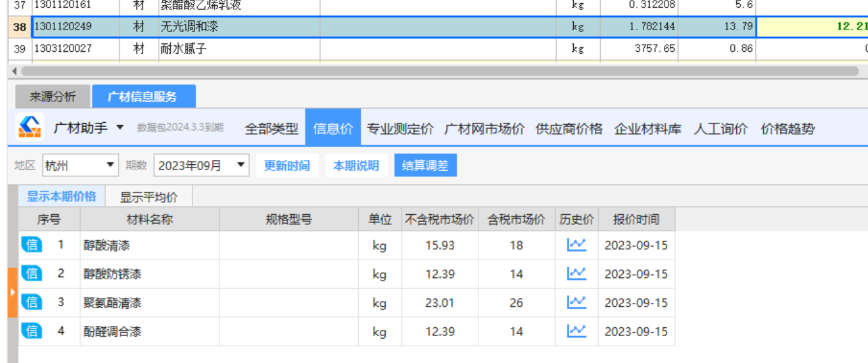The width and height of the screenshot is (868, 363).
Task: Switch to the 来源分析 tab
Action: click(x=52, y=97)
